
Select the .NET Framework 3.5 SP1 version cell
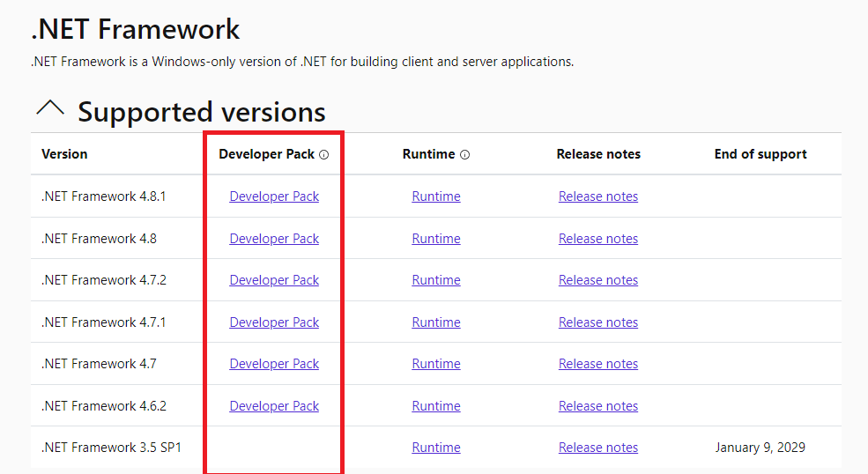pyautogui.click(x=111, y=448)
